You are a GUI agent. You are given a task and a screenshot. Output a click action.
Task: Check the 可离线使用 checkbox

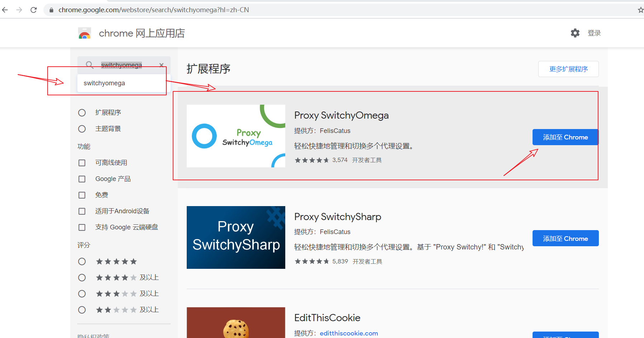point(82,163)
